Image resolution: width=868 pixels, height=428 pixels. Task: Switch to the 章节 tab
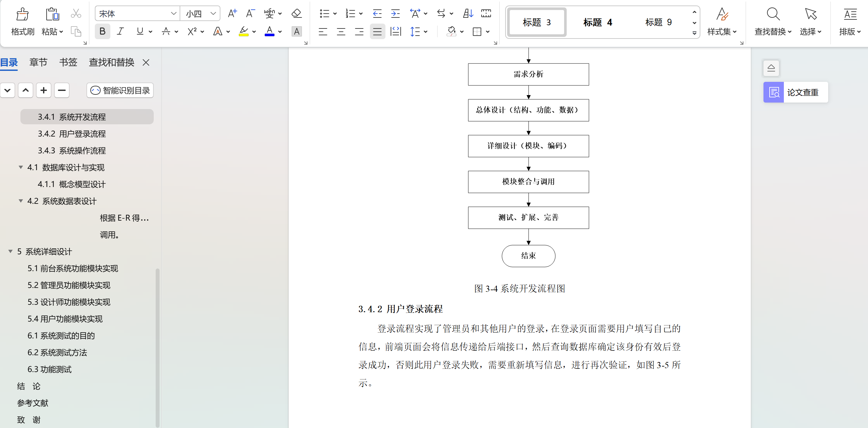point(38,62)
